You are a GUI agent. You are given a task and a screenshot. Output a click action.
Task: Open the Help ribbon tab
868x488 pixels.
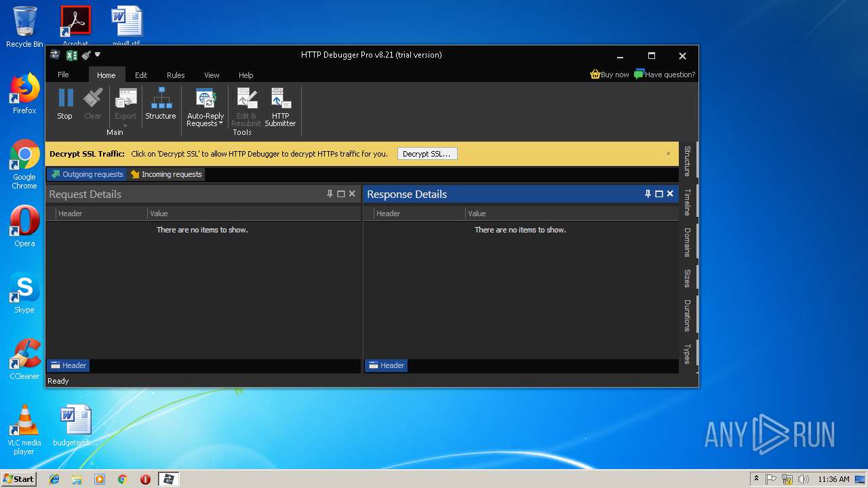point(245,75)
